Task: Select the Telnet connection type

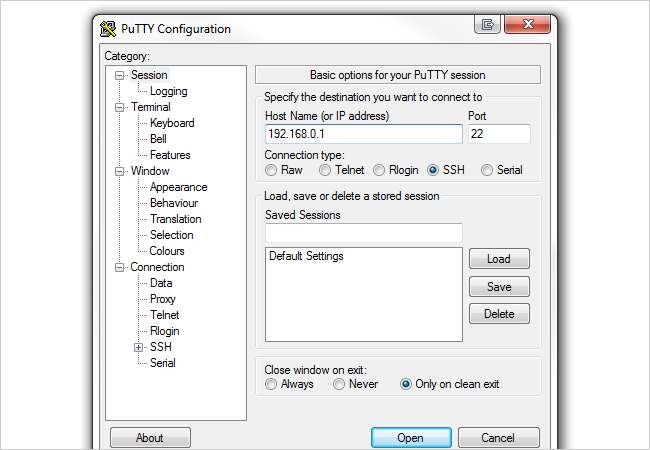Action: 325,170
